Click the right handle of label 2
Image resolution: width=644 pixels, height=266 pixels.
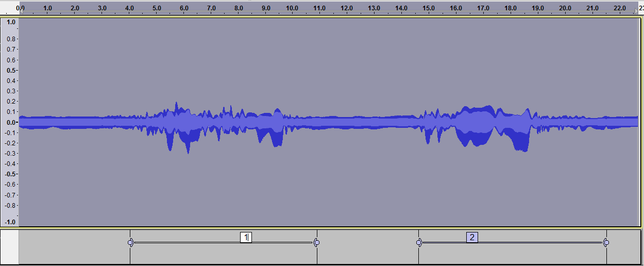click(x=606, y=242)
